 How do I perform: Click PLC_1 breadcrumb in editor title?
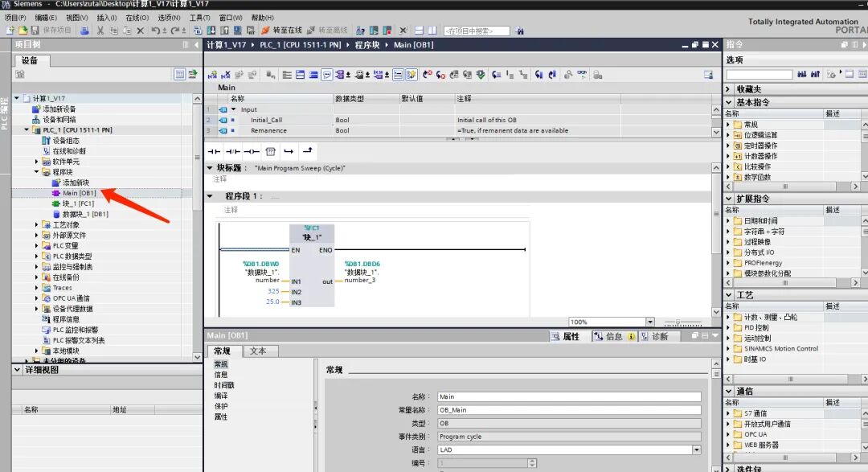click(x=300, y=45)
